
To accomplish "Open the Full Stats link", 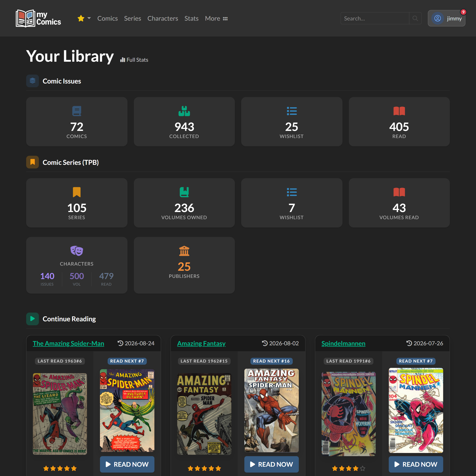I will coord(134,60).
